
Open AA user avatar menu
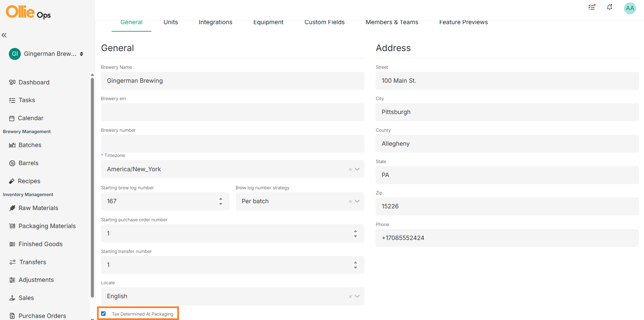(630, 8)
